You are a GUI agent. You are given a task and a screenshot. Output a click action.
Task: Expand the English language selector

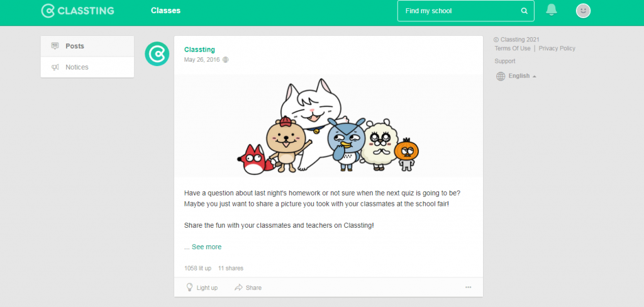coord(516,76)
